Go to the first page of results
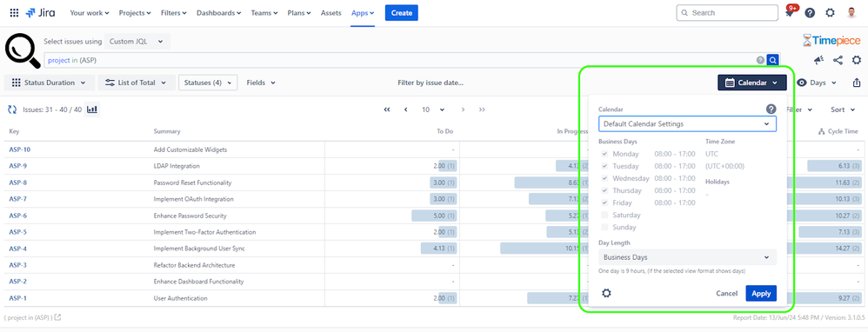The image size is (868, 332). point(387,110)
